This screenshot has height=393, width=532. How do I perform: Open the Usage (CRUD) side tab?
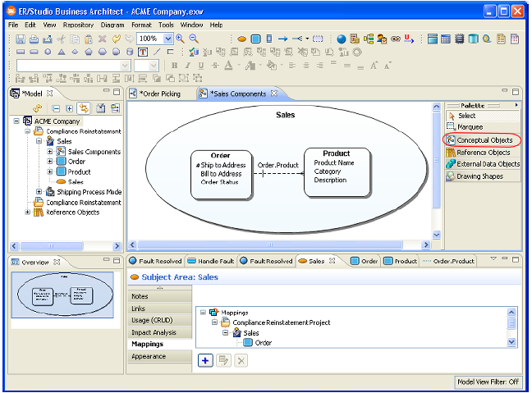[160, 320]
